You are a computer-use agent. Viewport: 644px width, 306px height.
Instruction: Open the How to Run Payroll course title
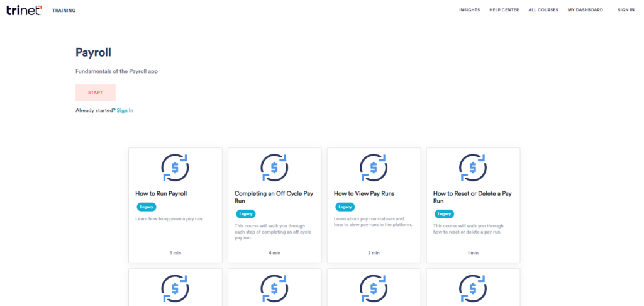(x=161, y=194)
